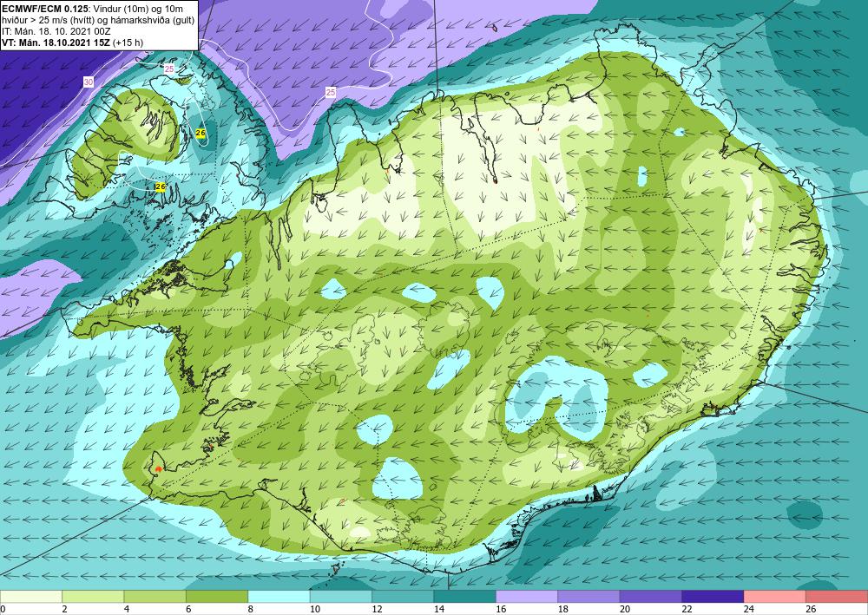Select the light pink 24–26 m/s legend swatch
868x615 pixels.
(775, 597)
